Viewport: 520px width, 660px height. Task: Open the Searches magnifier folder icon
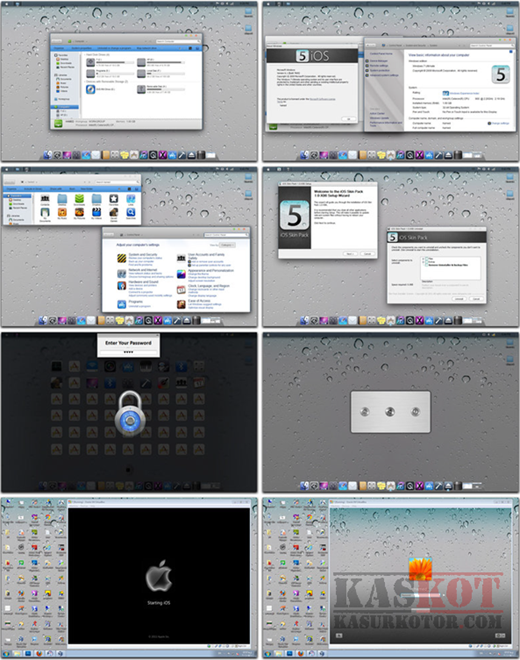coord(131,212)
